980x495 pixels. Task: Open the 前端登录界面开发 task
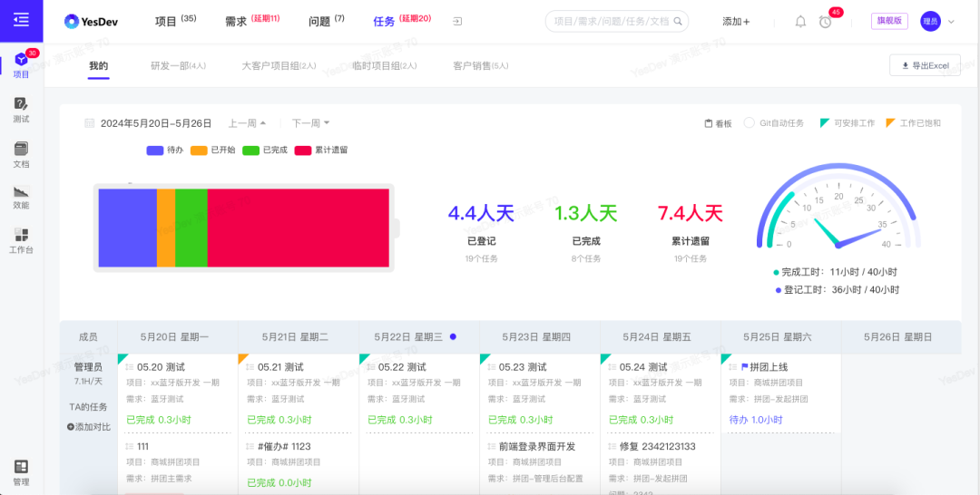(537, 446)
